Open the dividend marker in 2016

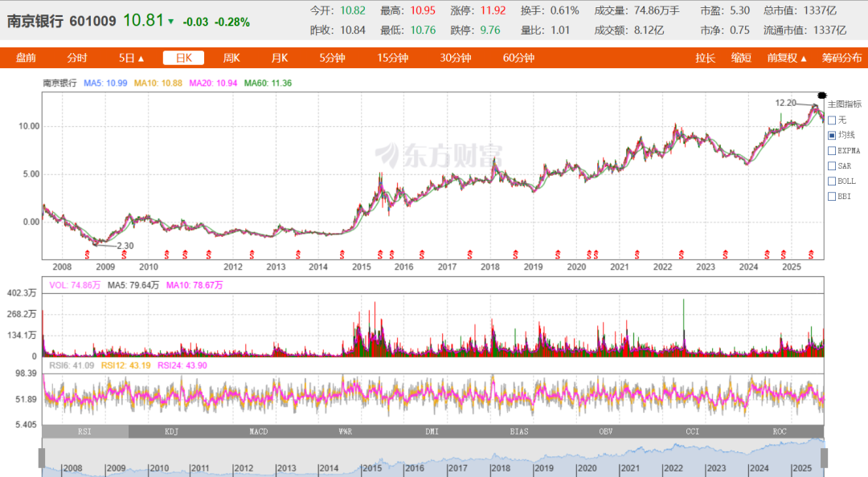click(x=422, y=255)
